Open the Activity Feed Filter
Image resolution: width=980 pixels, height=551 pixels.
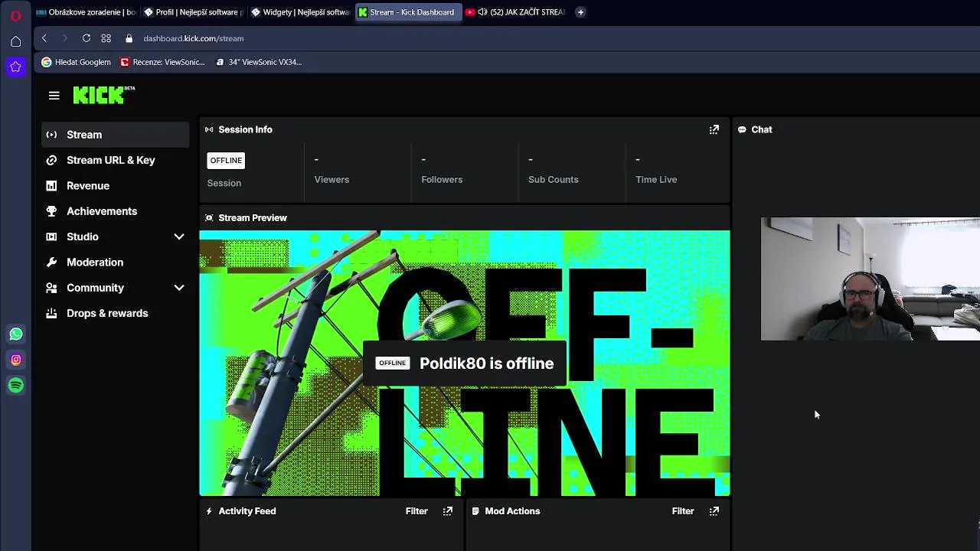[416, 511]
